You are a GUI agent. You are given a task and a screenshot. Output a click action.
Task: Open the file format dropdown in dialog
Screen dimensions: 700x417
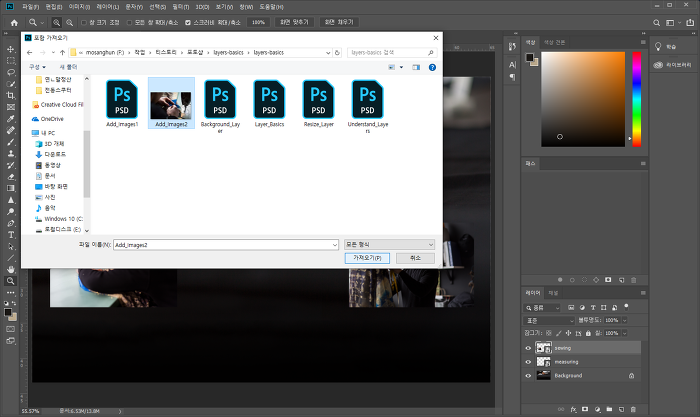(x=389, y=245)
